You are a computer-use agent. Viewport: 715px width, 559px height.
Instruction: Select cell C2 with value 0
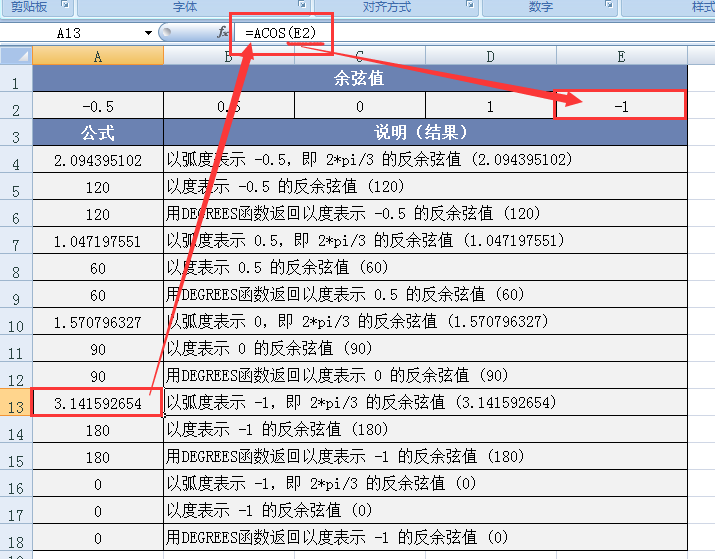pyautogui.click(x=360, y=106)
